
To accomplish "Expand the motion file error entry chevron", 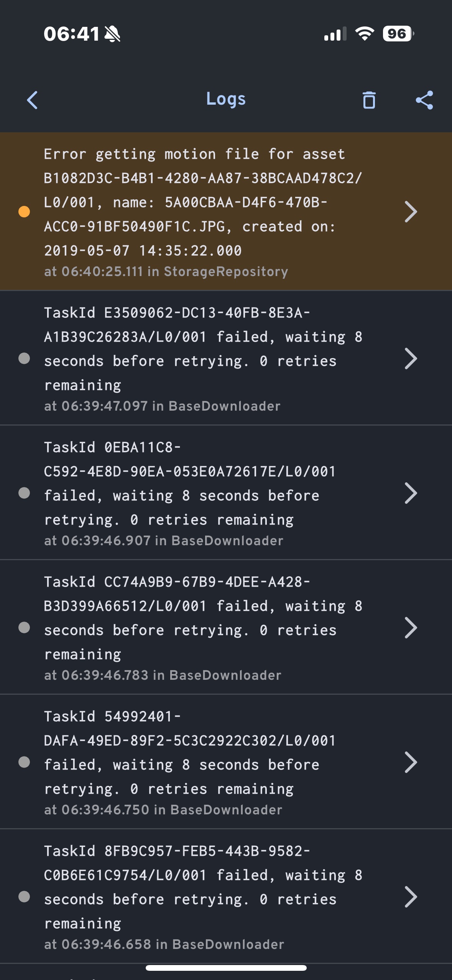I will (x=411, y=212).
